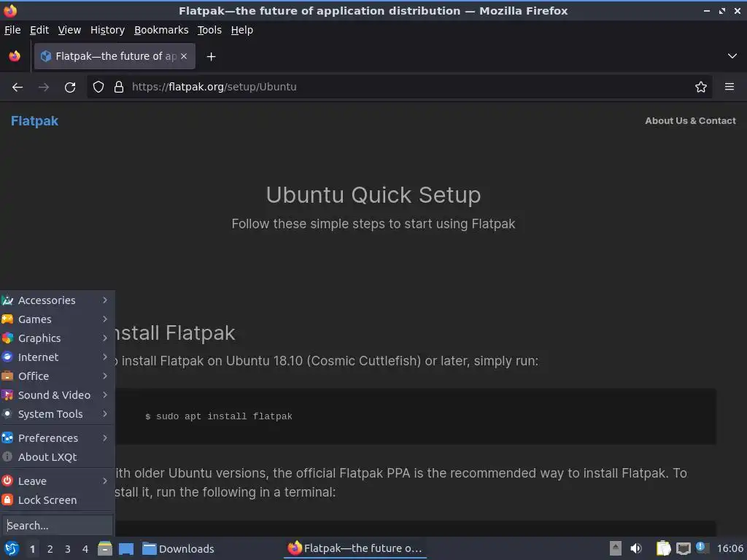Image resolution: width=747 pixels, height=560 pixels.
Task: Bookmark this page with the star
Action: click(x=700, y=87)
